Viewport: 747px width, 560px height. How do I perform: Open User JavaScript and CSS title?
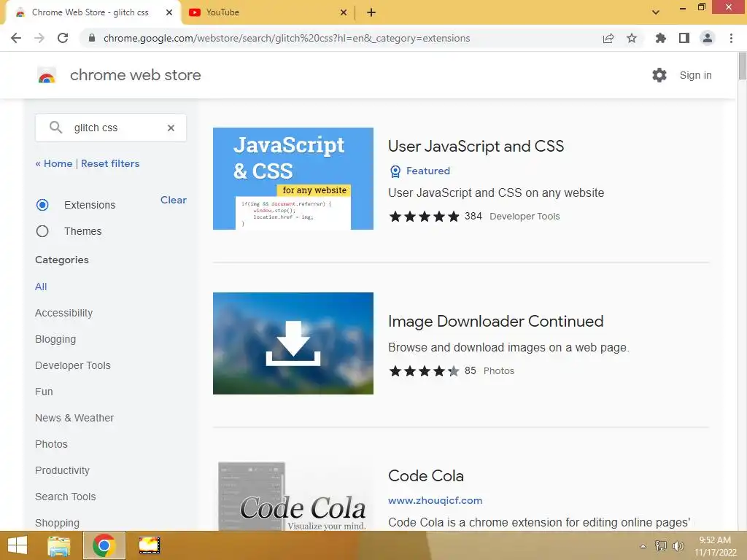click(476, 146)
